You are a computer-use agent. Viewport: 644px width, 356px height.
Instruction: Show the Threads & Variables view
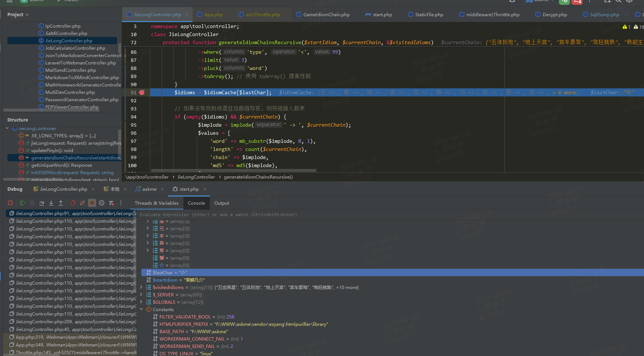[156, 203]
